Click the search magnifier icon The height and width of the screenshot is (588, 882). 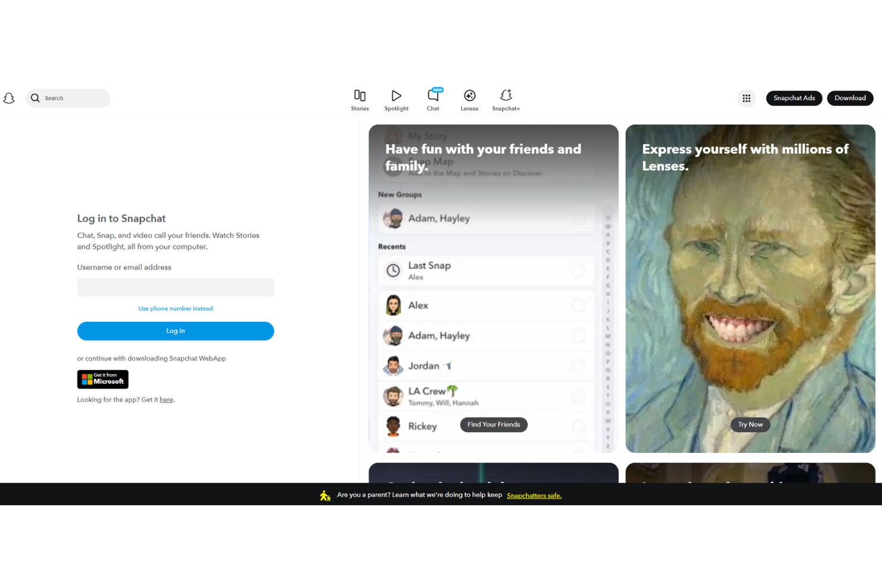(x=35, y=98)
